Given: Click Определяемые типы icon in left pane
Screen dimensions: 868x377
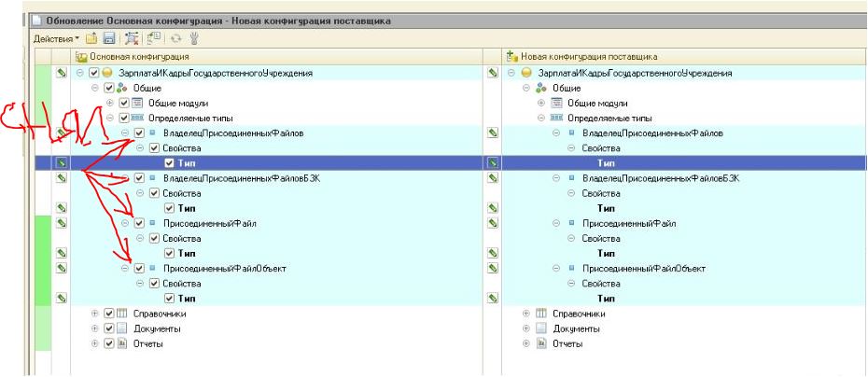Looking at the screenshot, I should [x=137, y=118].
